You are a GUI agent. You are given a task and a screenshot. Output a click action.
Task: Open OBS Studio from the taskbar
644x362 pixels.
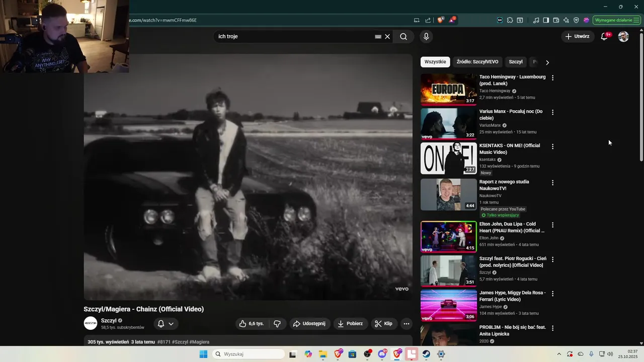[368, 354]
